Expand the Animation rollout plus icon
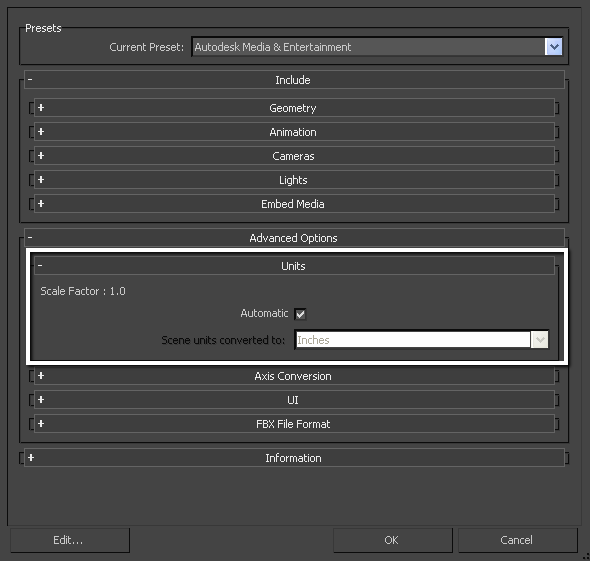 pos(41,132)
